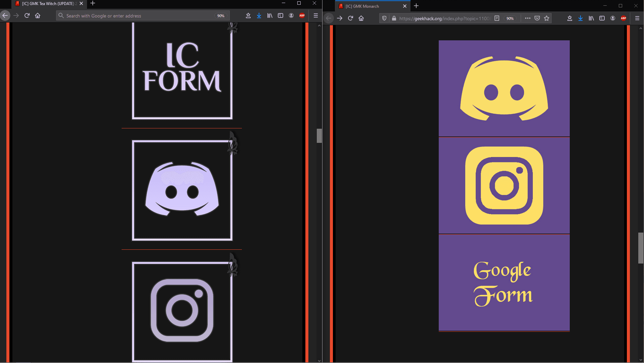Image resolution: width=644 pixels, height=363 pixels.
Task: Reload the GMK Monarch page
Action: (x=350, y=18)
